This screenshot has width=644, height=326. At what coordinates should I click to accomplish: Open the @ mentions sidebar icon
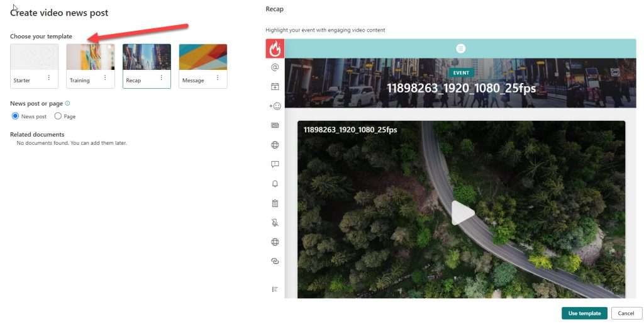[x=275, y=67]
